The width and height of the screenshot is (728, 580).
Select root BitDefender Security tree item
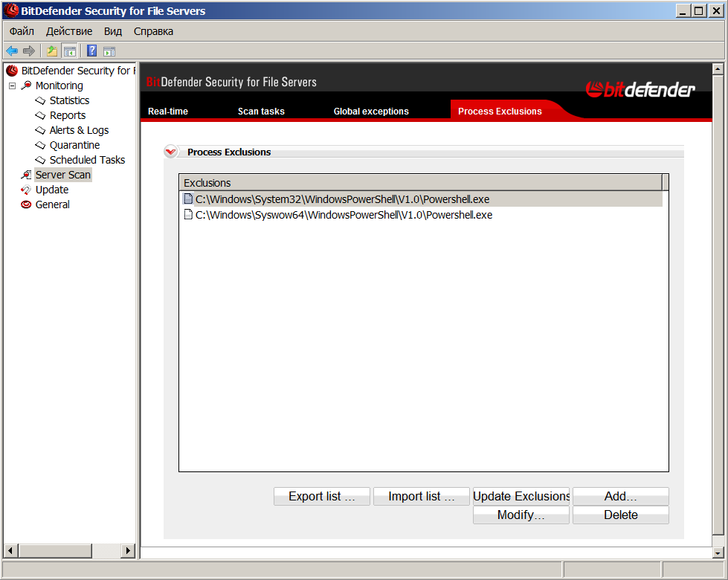(x=78, y=71)
